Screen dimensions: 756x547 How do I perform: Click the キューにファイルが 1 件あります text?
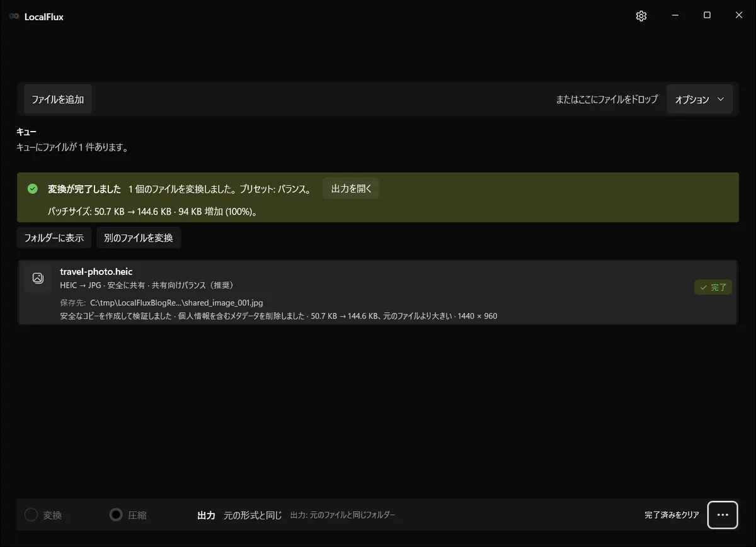(x=72, y=148)
